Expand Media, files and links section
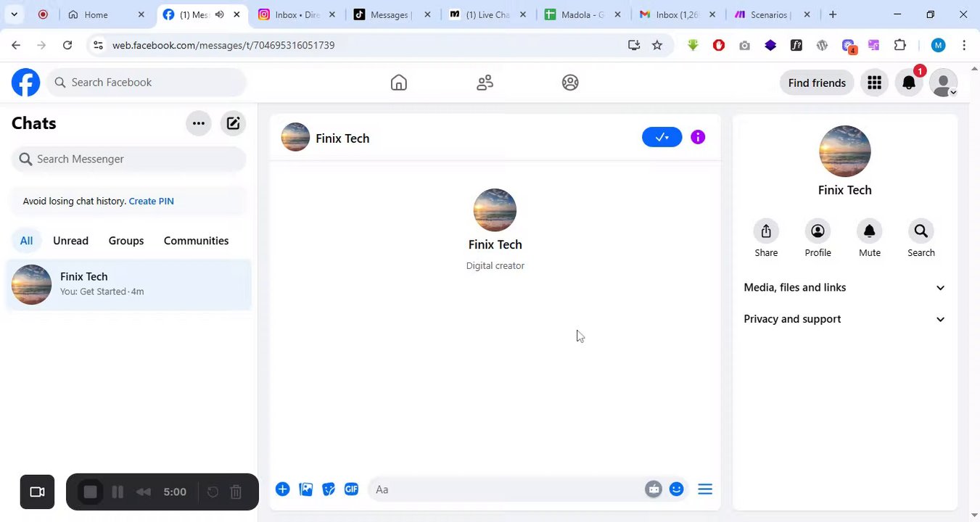Image resolution: width=980 pixels, height=522 pixels. click(844, 288)
